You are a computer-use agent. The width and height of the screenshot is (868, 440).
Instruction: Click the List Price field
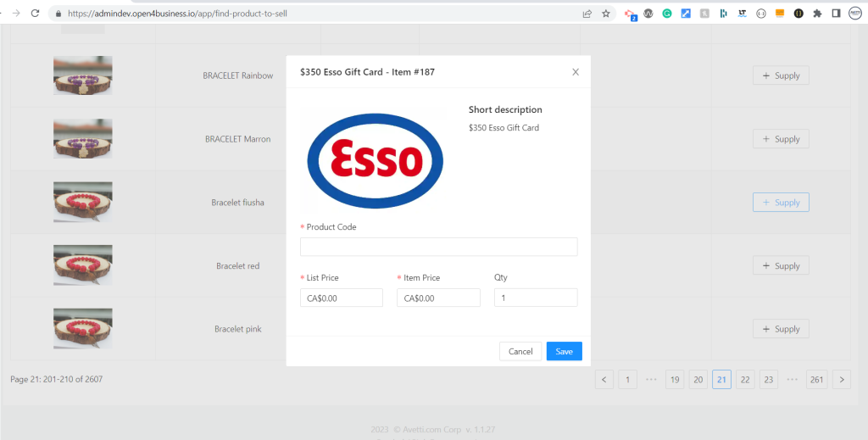(x=342, y=298)
